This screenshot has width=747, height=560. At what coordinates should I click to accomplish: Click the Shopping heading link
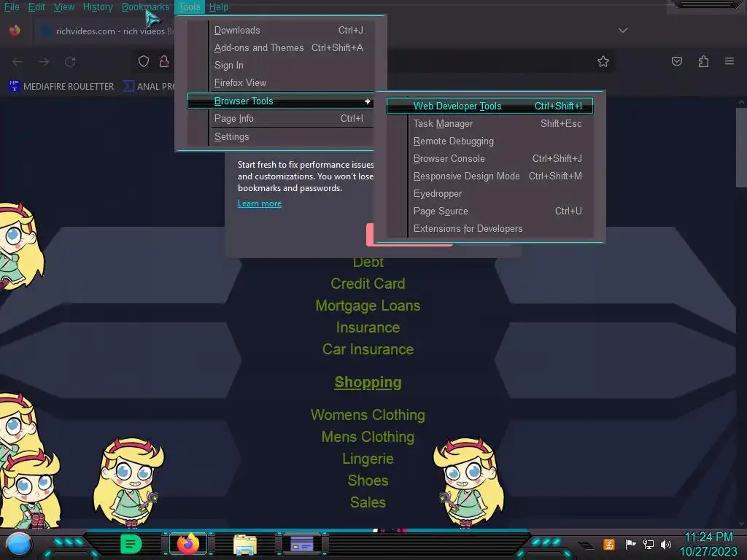pos(368,382)
